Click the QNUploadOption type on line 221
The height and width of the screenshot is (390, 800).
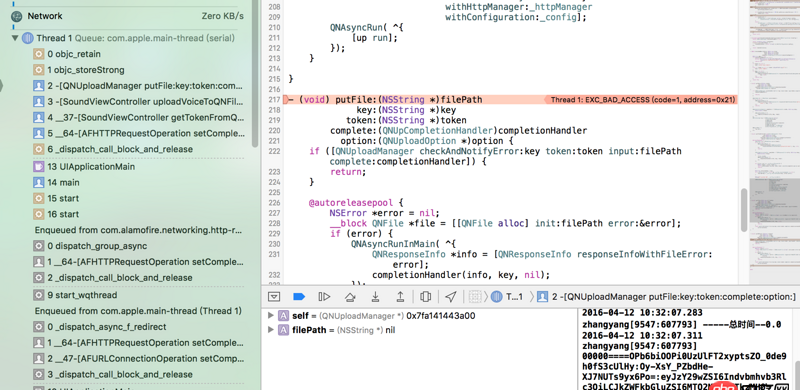[419, 141]
